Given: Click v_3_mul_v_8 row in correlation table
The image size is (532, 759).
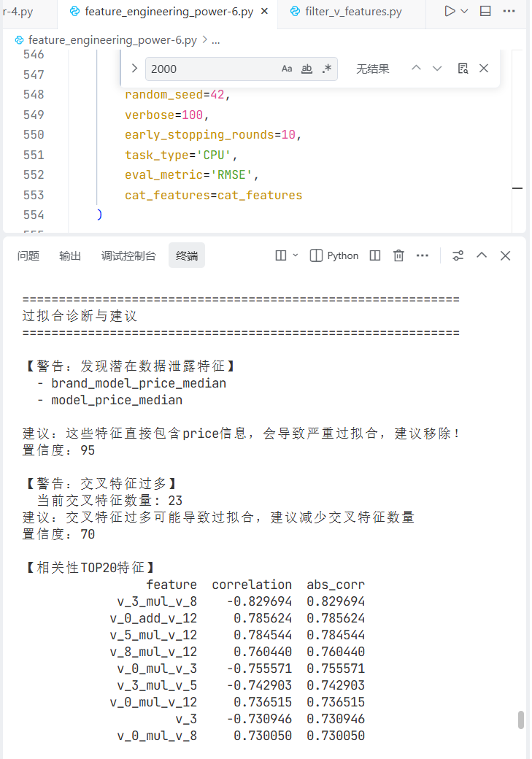Looking at the screenshot, I should click(241, 601).
